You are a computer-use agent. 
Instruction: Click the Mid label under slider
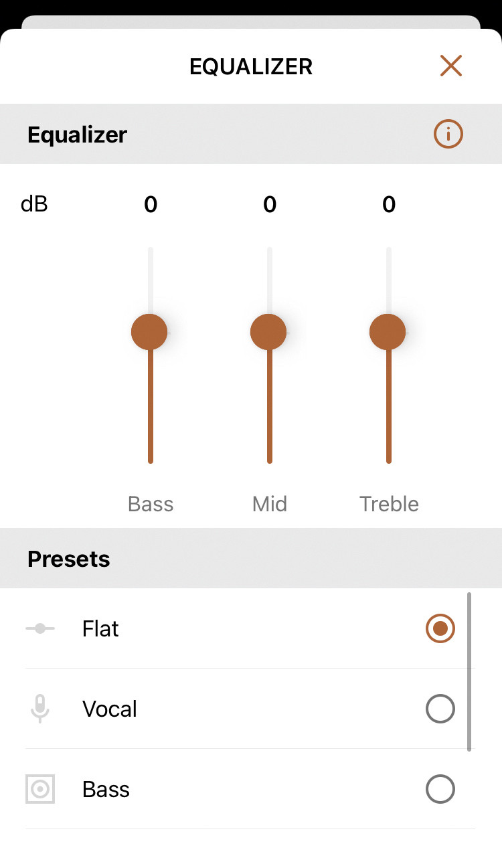269,504
